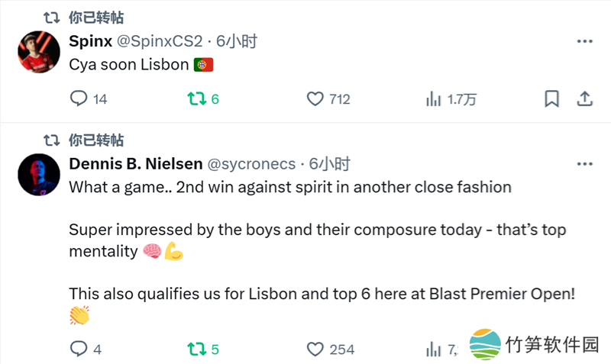The image size is (611, 364).
Task: Open timestamp of Spinx's tweet
Action: coord(237,42)
